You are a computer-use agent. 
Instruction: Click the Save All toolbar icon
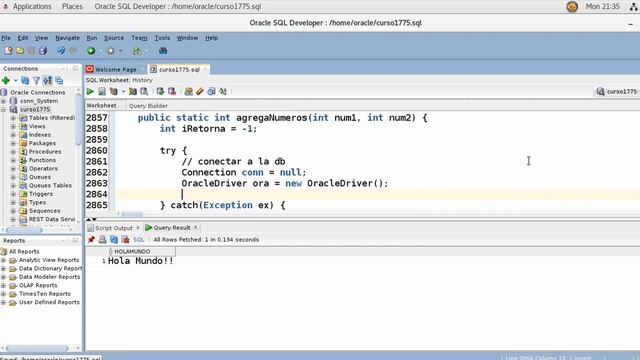pyautogui.click(x=43, y=51)
